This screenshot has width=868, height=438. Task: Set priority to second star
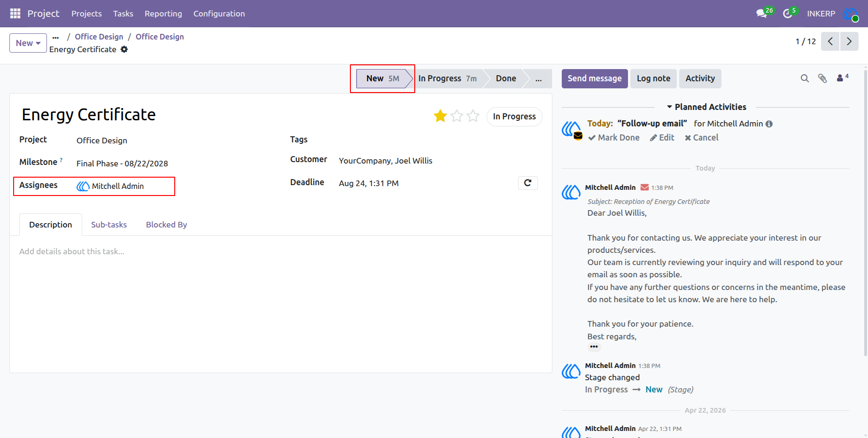click(x=457, y=116)
